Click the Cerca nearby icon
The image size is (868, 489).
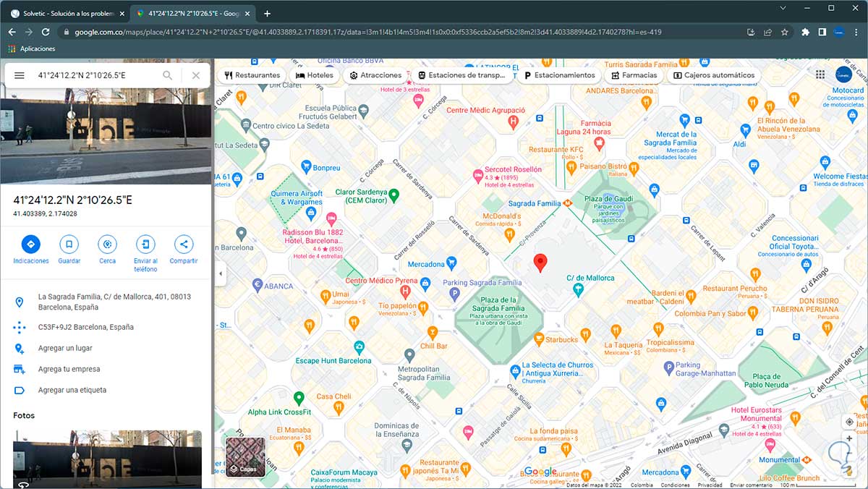click(107, 244)
